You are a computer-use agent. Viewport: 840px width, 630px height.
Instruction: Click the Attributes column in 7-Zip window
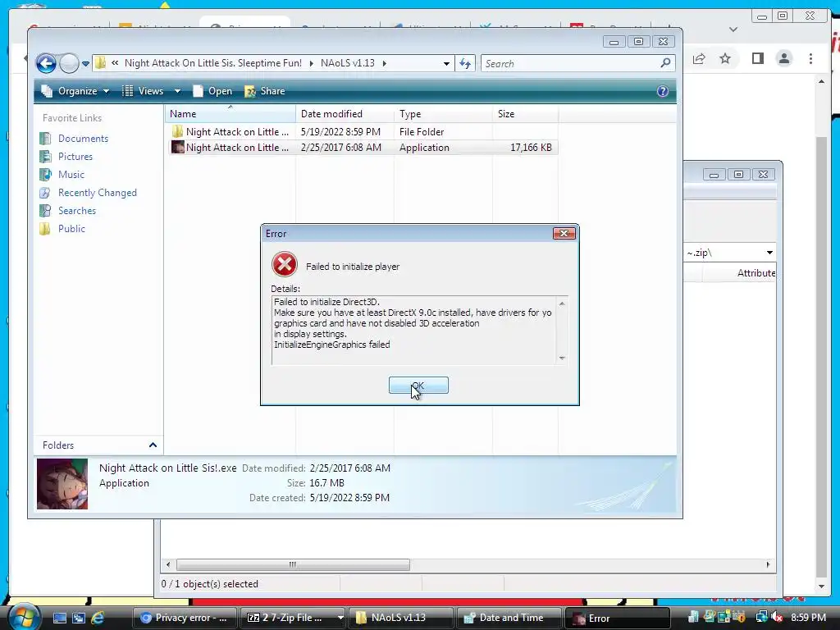[756, 273]
